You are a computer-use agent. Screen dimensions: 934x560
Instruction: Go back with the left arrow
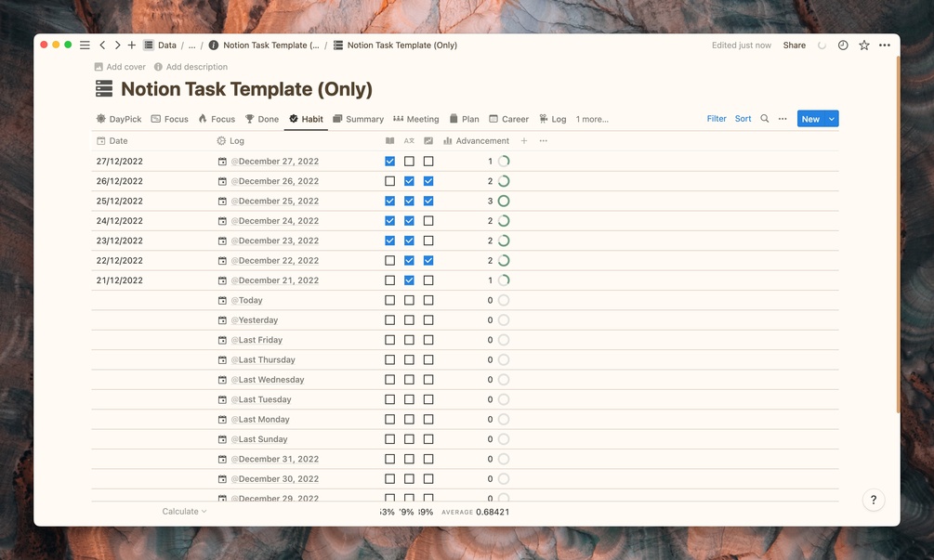[x=102, y=46]
